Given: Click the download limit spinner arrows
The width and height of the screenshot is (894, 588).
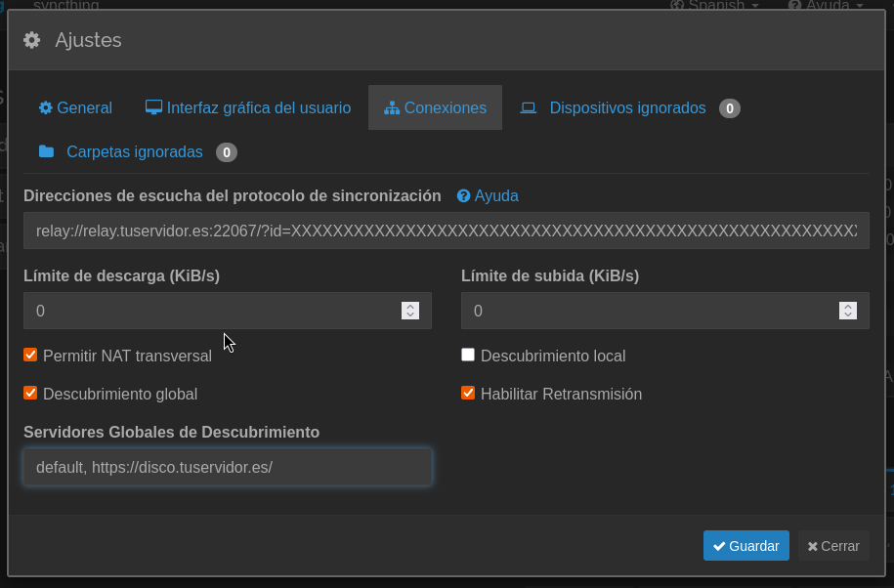Looking at the screenshot, I should (410, 311).
